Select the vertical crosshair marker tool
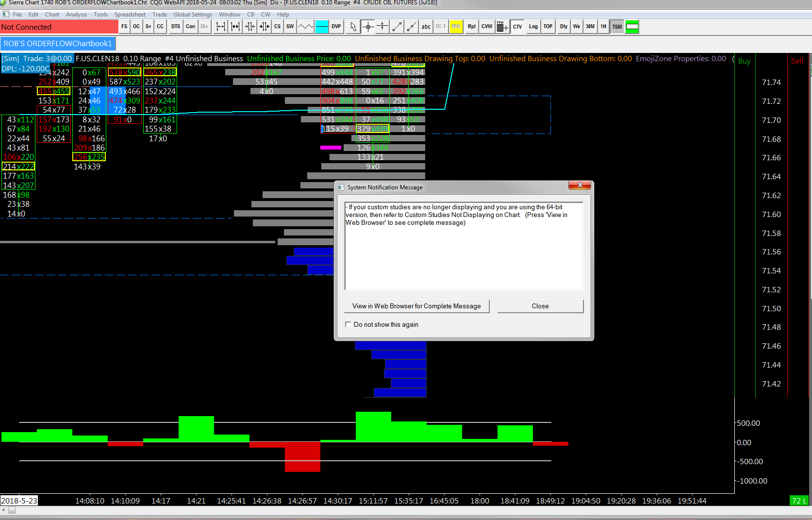Image resolution: width=812 pixels, height=520 pixels. 382,27
